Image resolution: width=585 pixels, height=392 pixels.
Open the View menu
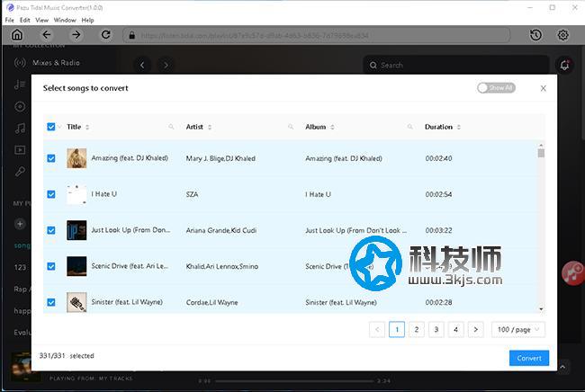click(x=42, y=20)
